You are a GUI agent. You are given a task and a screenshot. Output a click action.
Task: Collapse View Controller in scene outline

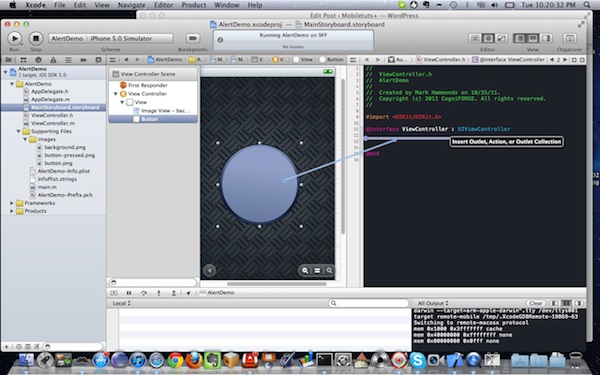tap(116, 94)
